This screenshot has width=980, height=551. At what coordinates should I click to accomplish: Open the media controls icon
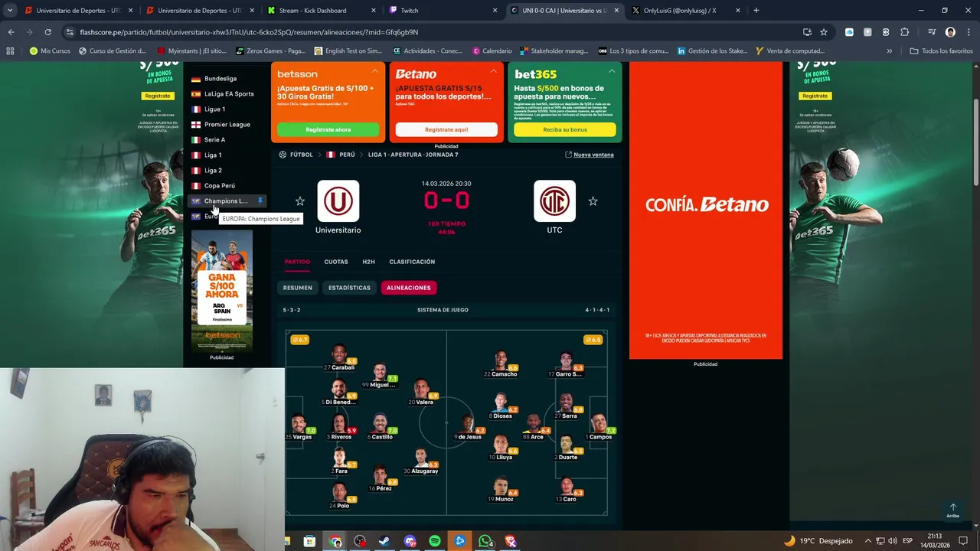click(932, 32)
